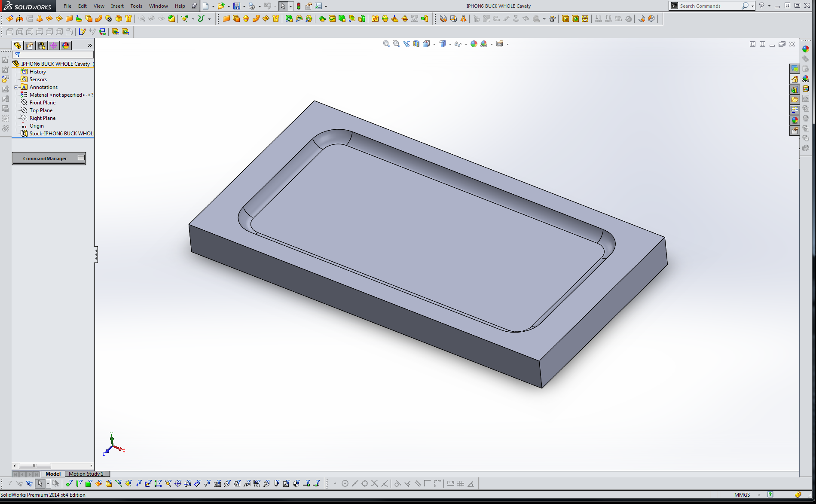
Task: Click the Save document icon
Action: point(236,6)
